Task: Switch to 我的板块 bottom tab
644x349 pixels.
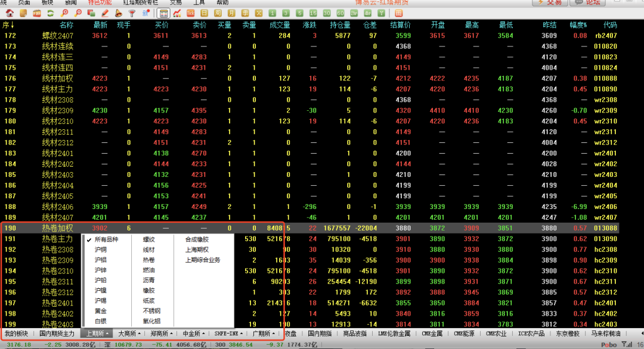Action: (x=17, y=334)
